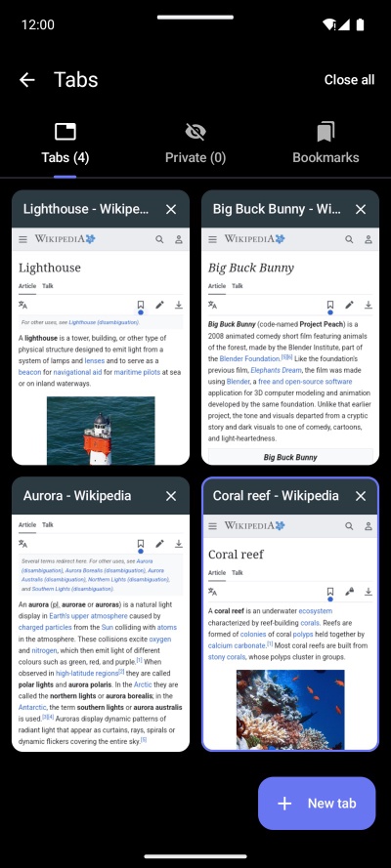
Task: Tap the charged particles link in the Aurora preview
Action: (x=45, y=627)
